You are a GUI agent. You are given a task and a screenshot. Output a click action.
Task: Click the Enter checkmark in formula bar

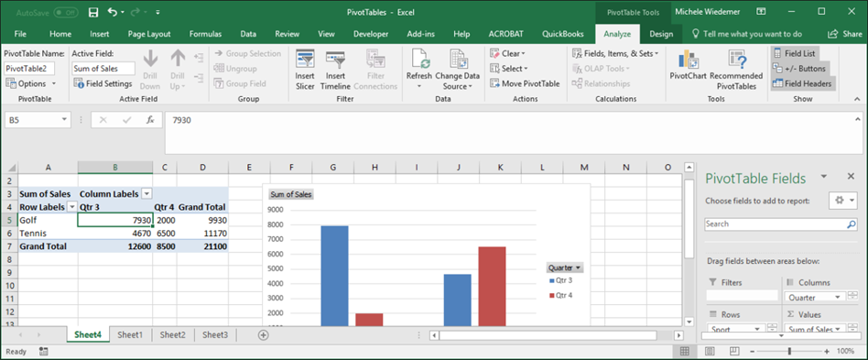coord(126,120)
